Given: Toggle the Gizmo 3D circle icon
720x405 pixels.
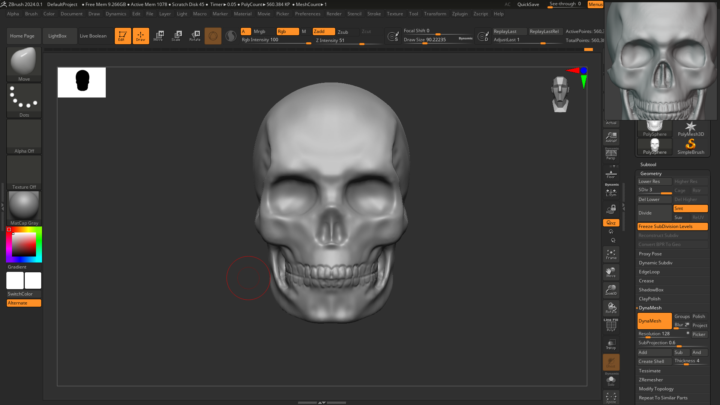Looking at the screenshot, I should pyautogui.click(x=213, y=36).
